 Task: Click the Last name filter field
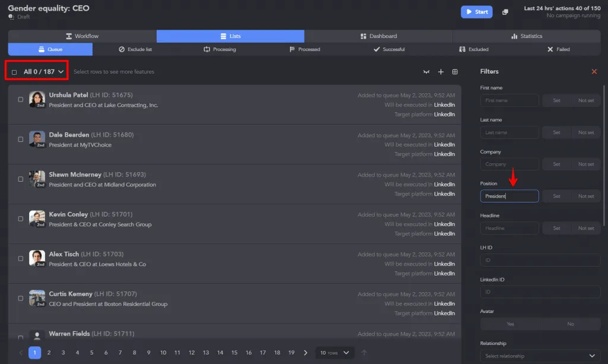pos(509,132)
